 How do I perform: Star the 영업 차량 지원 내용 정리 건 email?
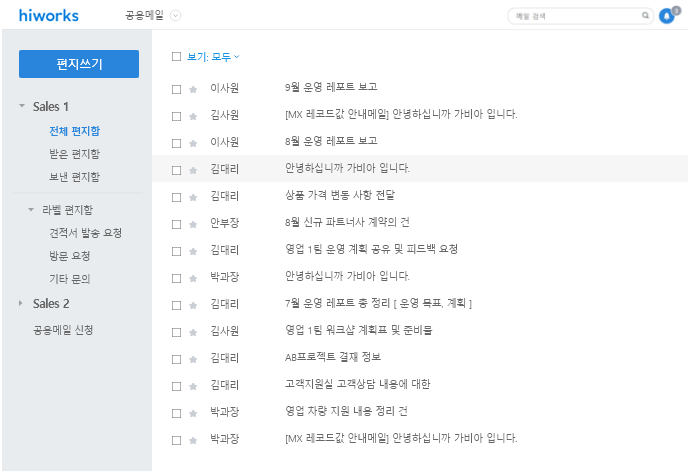pos(193,412)
